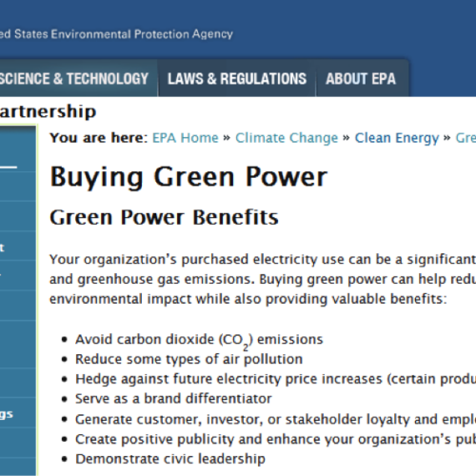Select the Reduce some types of air pollution item

click(188, 359)
